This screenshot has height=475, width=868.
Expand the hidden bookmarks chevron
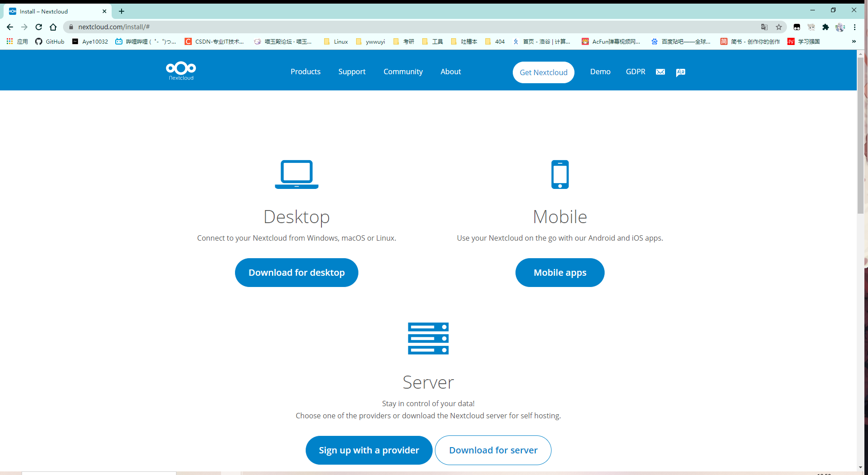click(x=854, y=41)
